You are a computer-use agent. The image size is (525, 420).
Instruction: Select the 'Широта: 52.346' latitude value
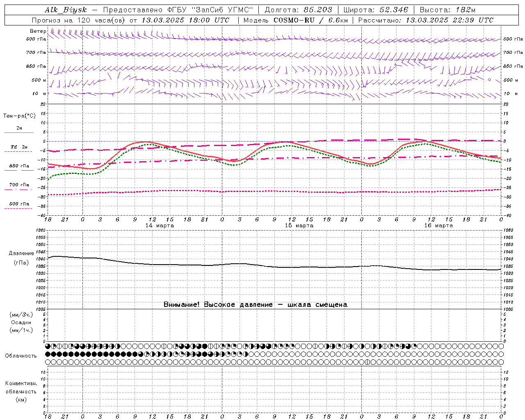(375, 10)
